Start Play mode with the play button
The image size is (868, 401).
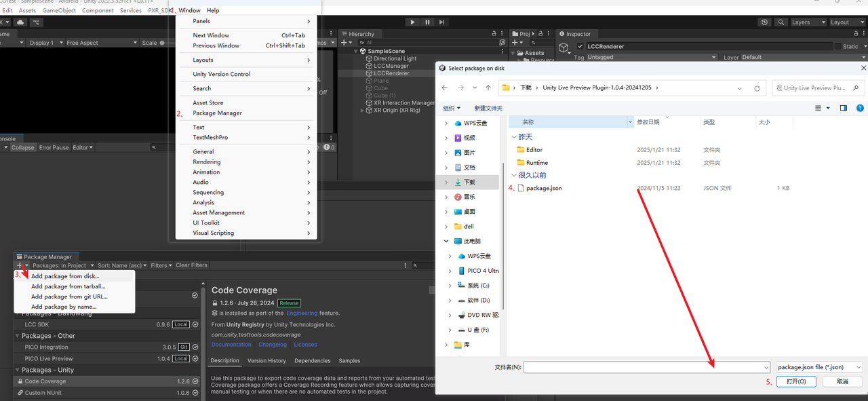pyautogui.click(x=412, y=22)
